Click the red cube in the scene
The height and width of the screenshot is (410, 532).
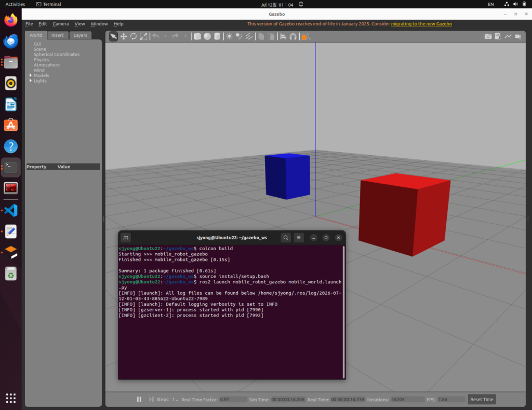pyautogui.click(x=404, y=214)
